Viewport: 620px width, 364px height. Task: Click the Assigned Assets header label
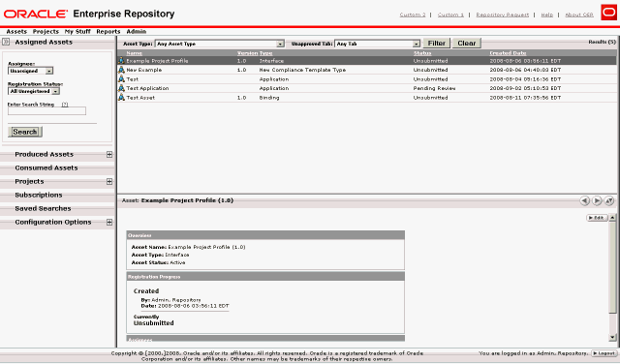click(x=44, y=42)
